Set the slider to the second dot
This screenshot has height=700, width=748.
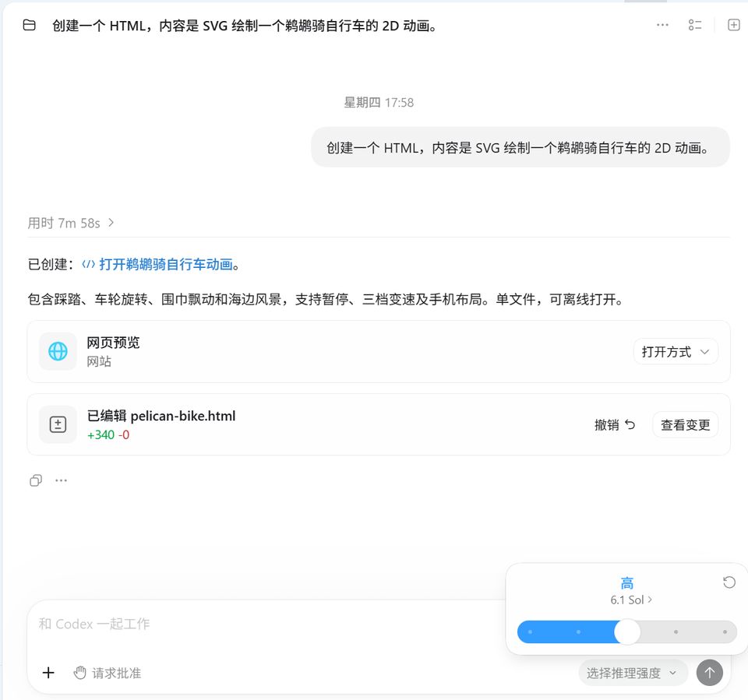click(578, 631)
